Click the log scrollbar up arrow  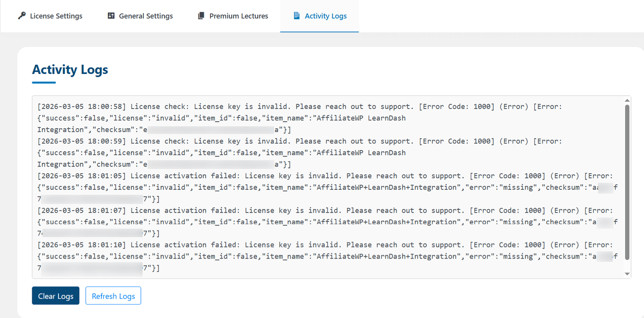627,100
